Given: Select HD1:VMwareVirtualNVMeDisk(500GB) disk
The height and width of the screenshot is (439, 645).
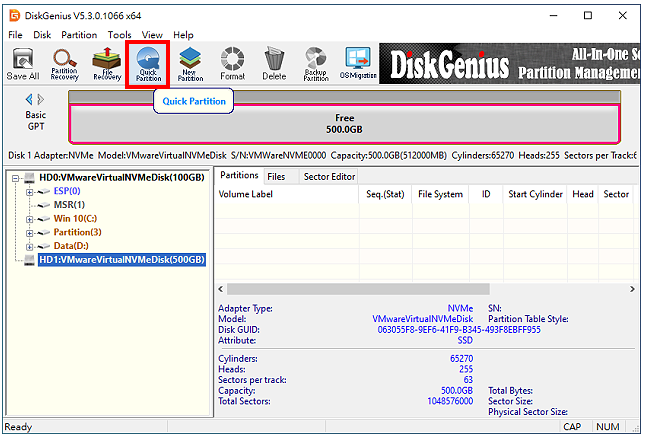Looking at the screenshot, I should (122, 260).
